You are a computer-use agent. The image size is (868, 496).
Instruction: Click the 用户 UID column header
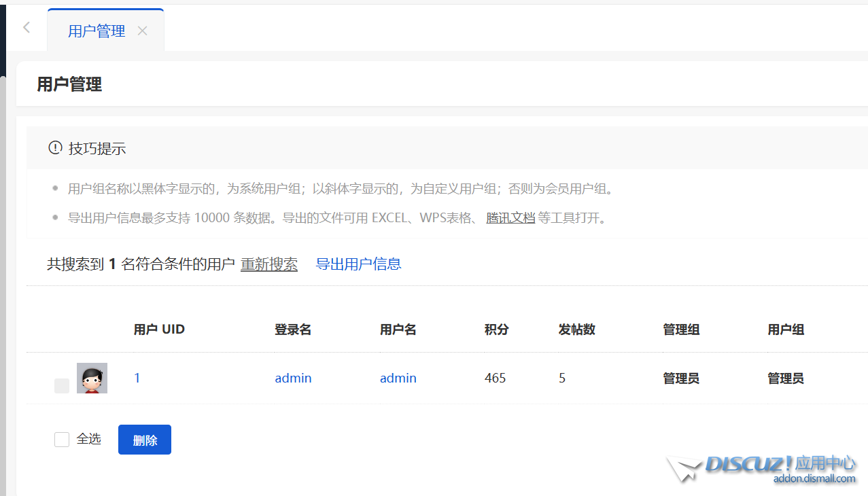tap(159, 330)
